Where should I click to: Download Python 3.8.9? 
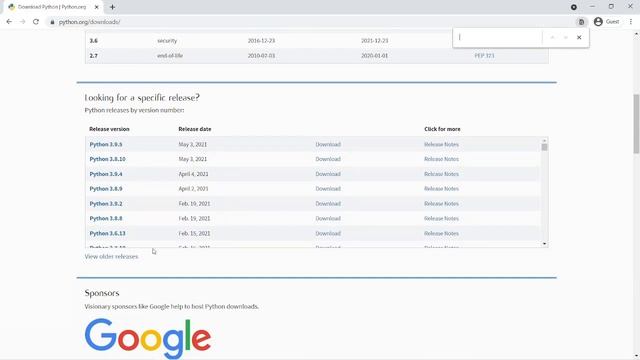pyautogui.click(x=328, y=189)
